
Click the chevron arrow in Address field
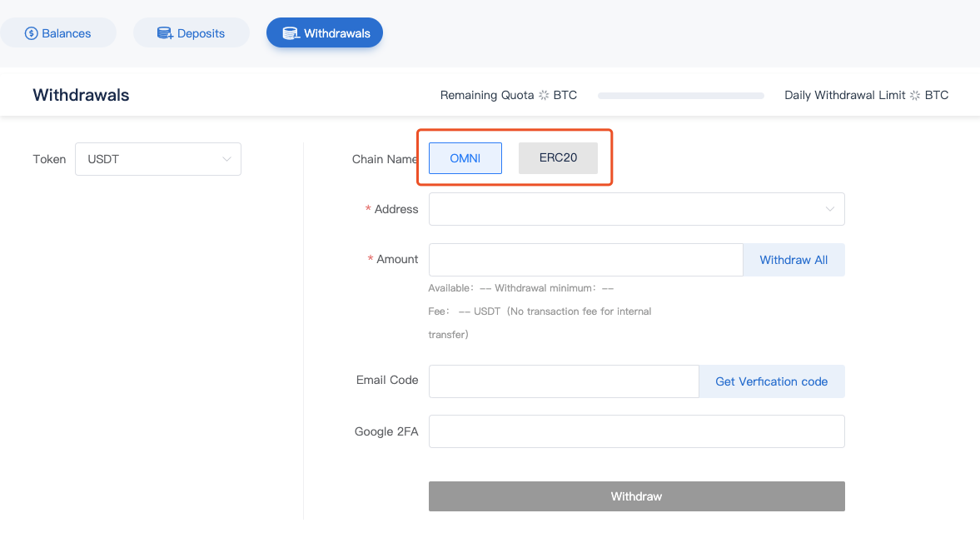829,209
